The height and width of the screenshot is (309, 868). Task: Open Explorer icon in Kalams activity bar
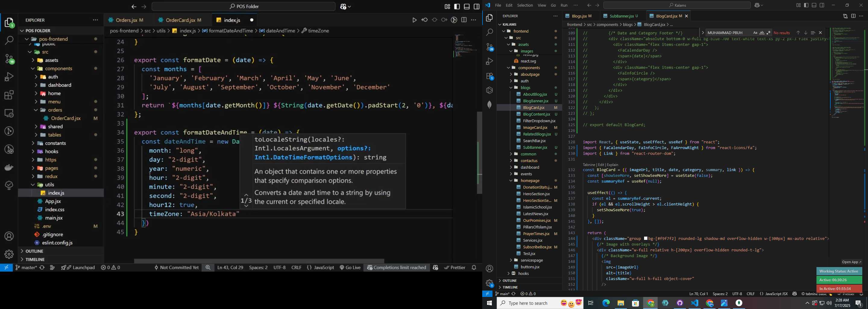click(489, 18)
